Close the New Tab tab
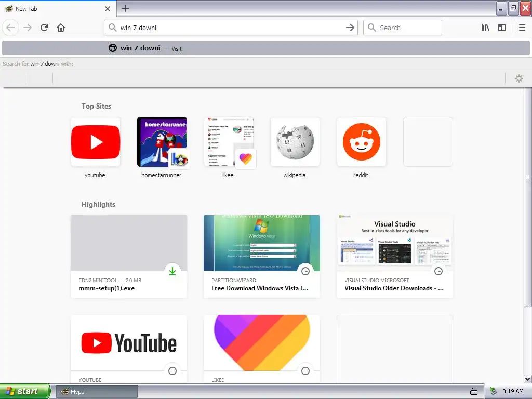Viewport: 532px width, 399px height. [x=108, y=9]
